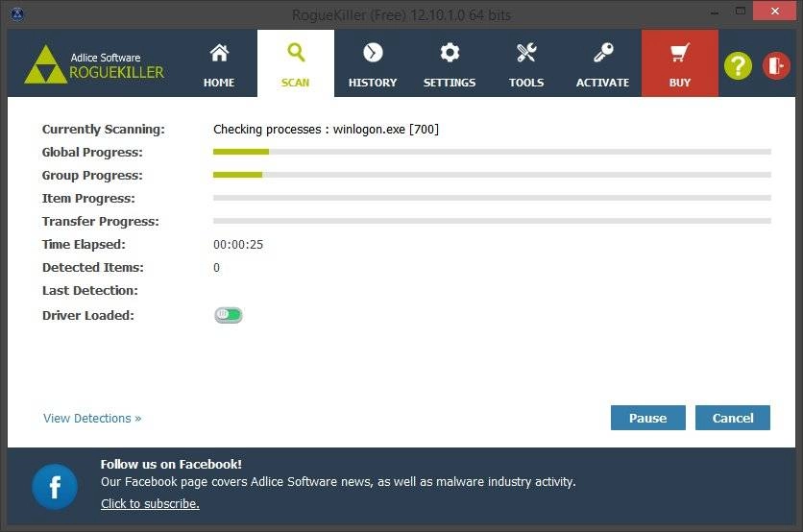Open the View Detections link
The image size is (803, 532).
click(x=92, y=419)
